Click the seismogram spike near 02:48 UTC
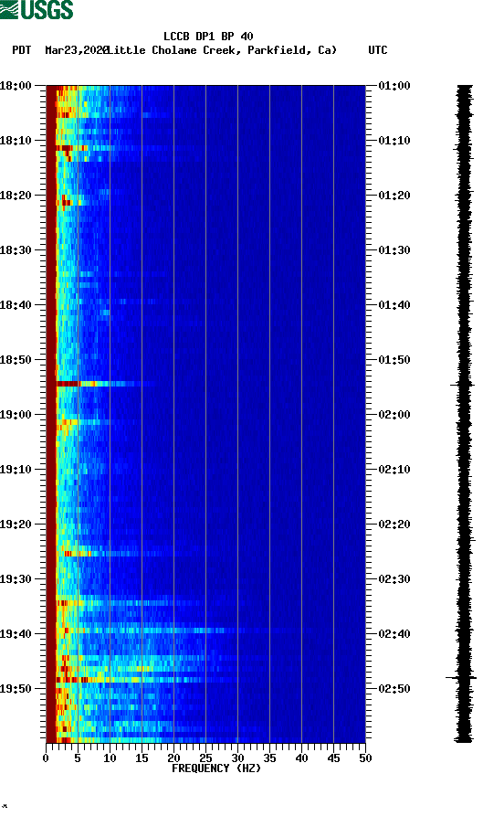Viewport: 504px width, 816px height. 461,678
